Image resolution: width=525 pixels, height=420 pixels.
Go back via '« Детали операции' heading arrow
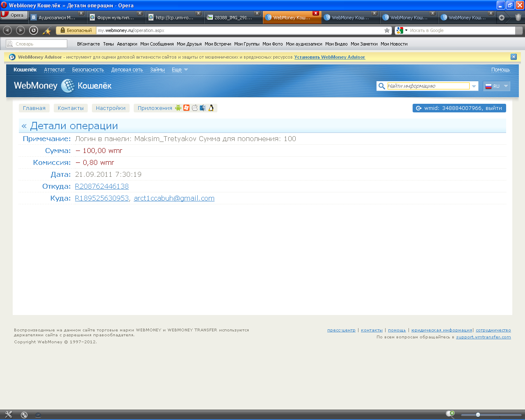point(24,126)
